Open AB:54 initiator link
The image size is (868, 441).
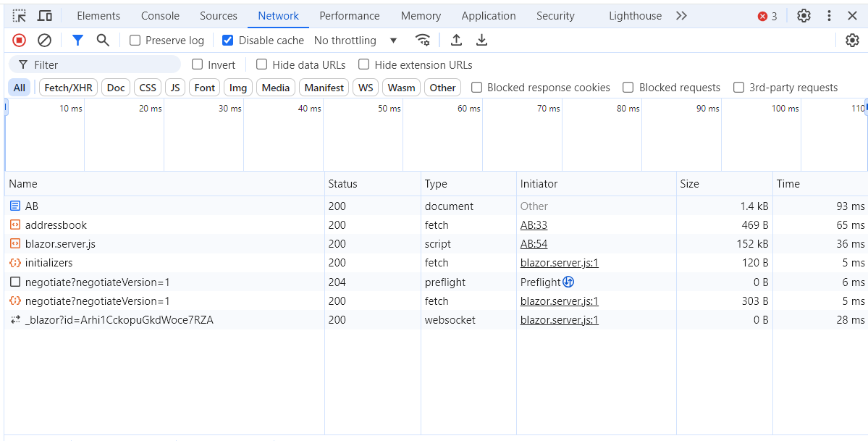coord(534,244)
